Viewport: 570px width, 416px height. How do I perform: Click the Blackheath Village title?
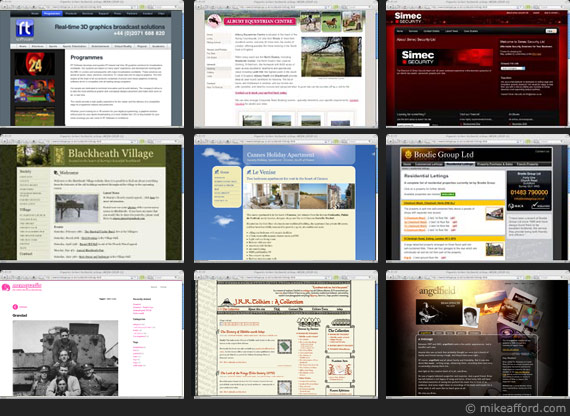coord(111,153)
